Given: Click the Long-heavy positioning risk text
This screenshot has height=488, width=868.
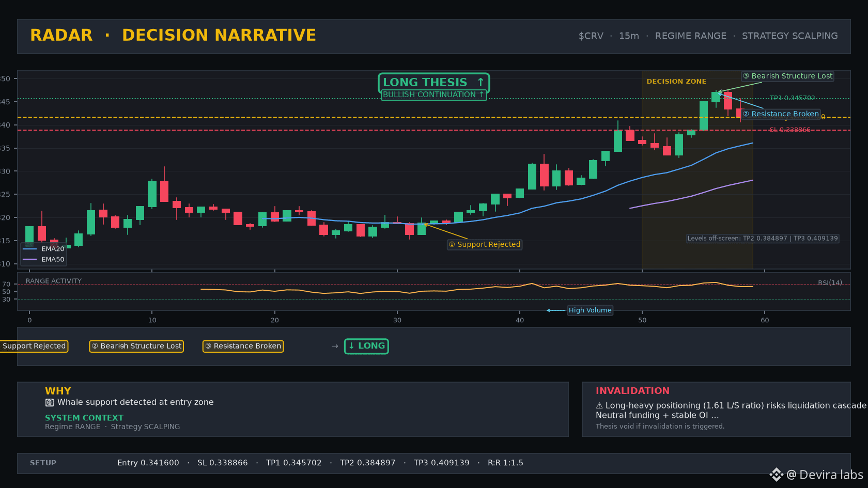Looking at the screenshot, I should pyautogui.click(x=736, y=405).
